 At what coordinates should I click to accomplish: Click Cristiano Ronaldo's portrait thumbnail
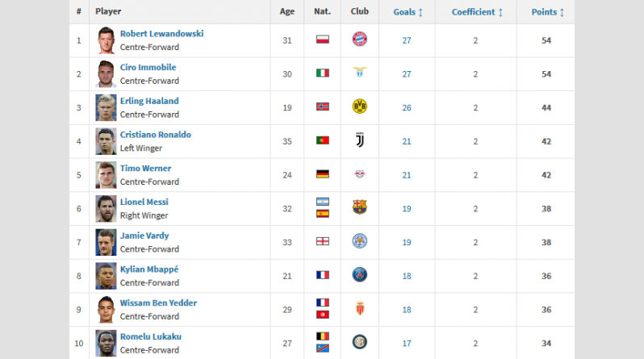point(106,141)
